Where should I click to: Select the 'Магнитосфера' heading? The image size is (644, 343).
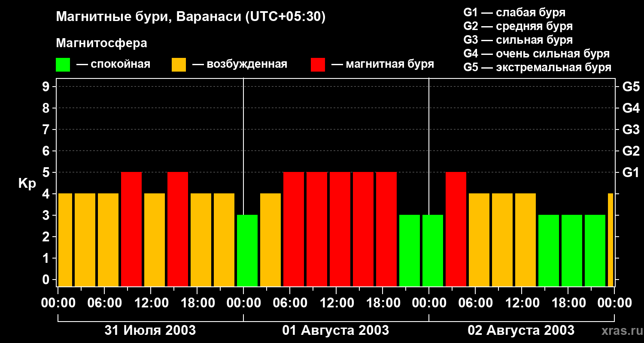tap(101, 43)
